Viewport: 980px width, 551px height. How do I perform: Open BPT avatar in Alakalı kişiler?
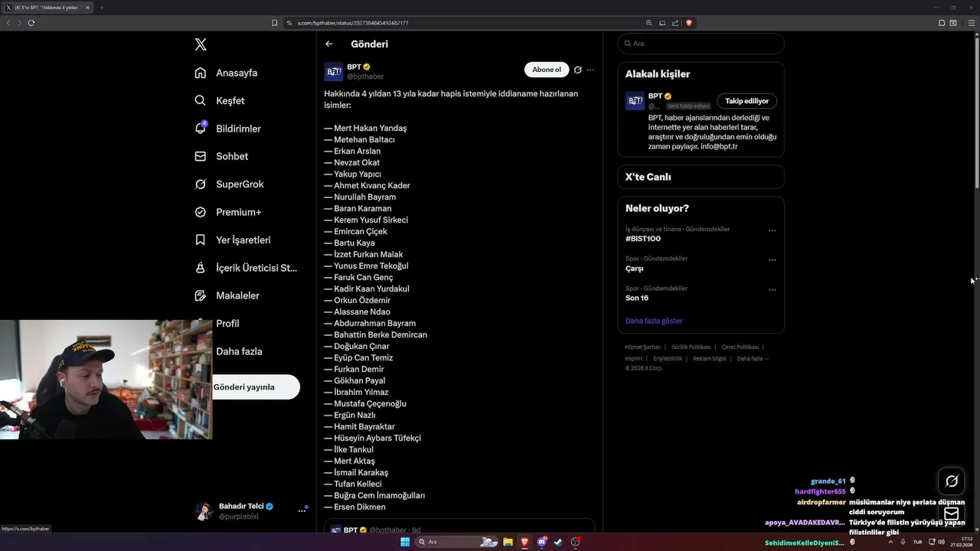(635, 101)
